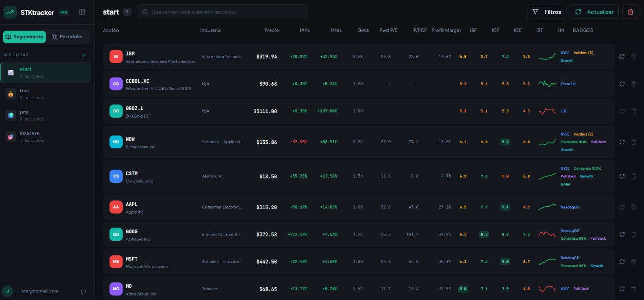Viewport: 644px width, 300px height.
Task: Click the AAPL ICE score 9.4
Action: coord(505,207)
